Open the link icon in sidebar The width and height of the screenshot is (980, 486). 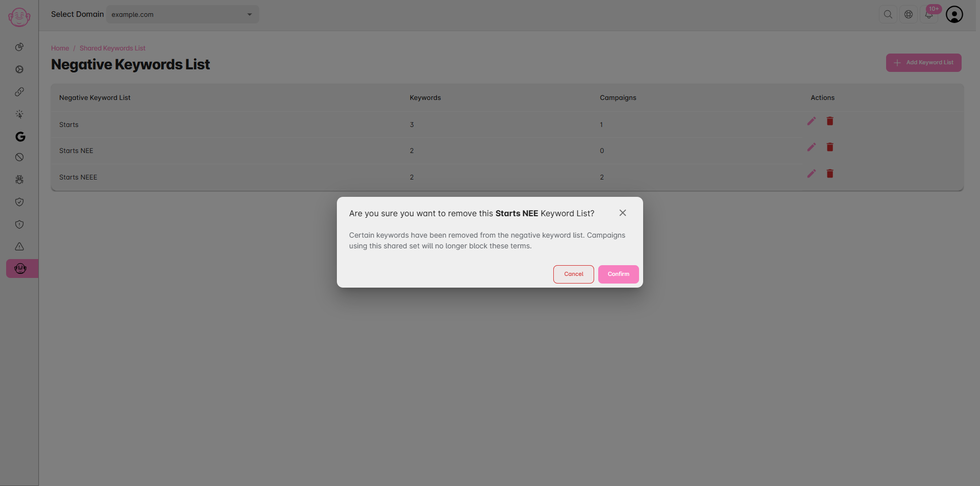(19, 92)
